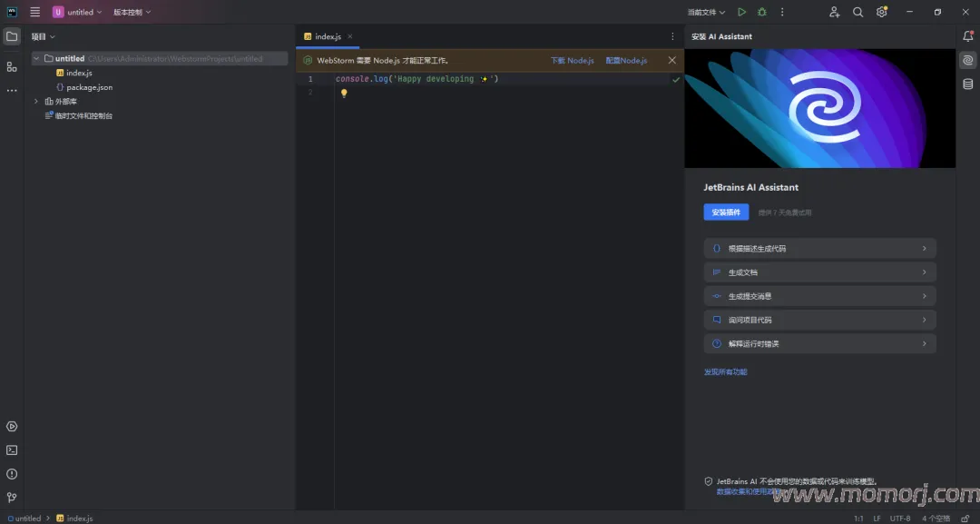Click the 安装插件 button

726,212
